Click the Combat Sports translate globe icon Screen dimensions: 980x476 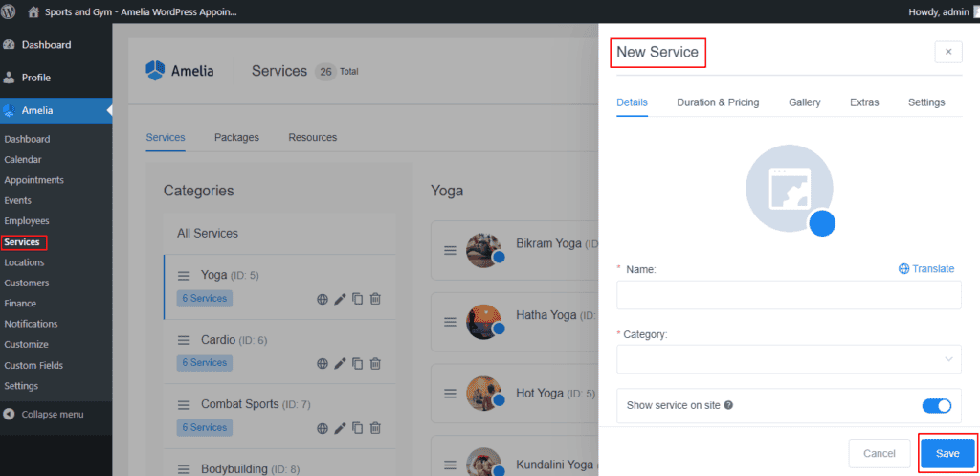pos(323,428)
